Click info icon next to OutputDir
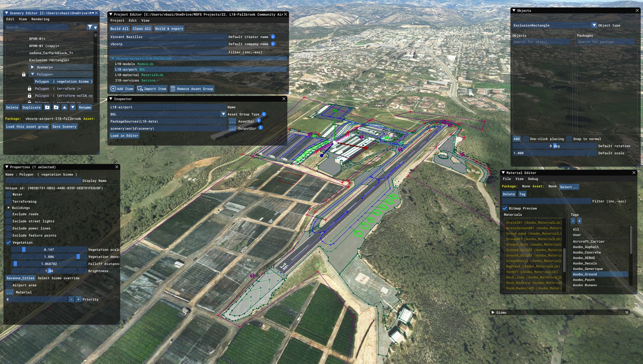The width and height of the screenshot is (643, 364). tap(261, 128)
